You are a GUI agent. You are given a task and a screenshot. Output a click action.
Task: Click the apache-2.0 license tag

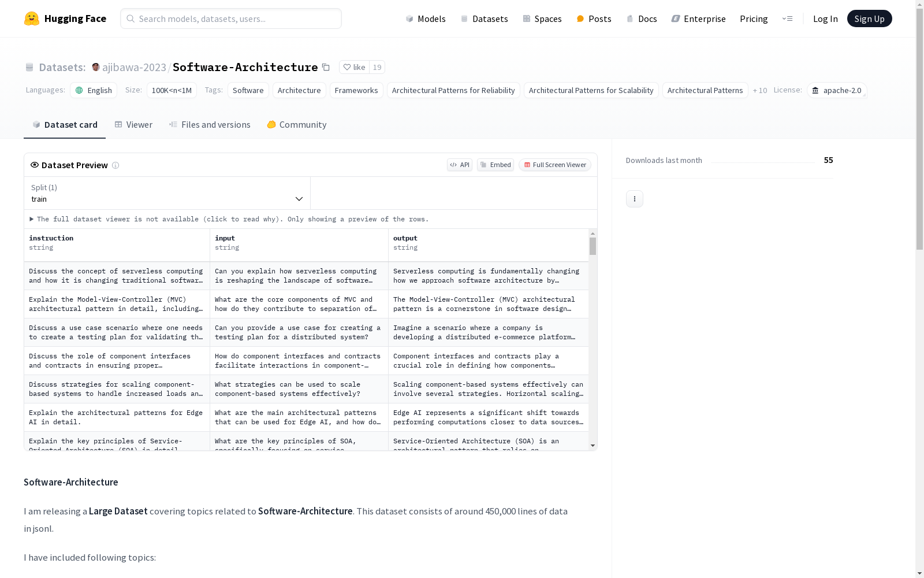[x=837, y=90]
